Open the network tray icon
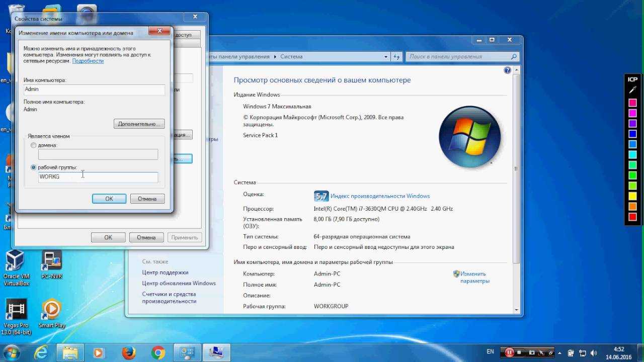This screenshot has width=644, height=362. click(x=583, y=352)
